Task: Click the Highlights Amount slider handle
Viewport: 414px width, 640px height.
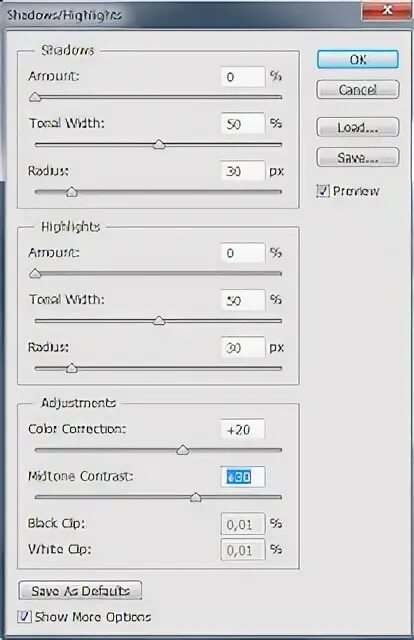Action: click(36, 273)
